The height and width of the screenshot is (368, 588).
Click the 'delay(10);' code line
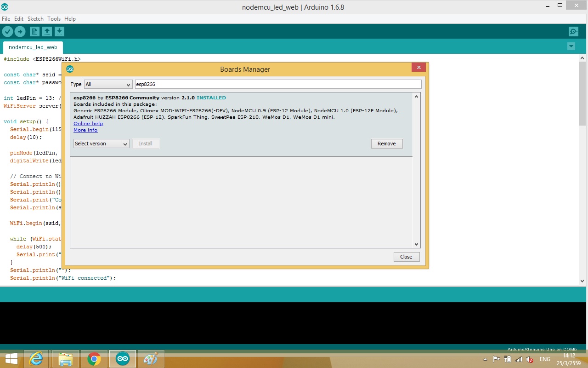pos(26,137)
